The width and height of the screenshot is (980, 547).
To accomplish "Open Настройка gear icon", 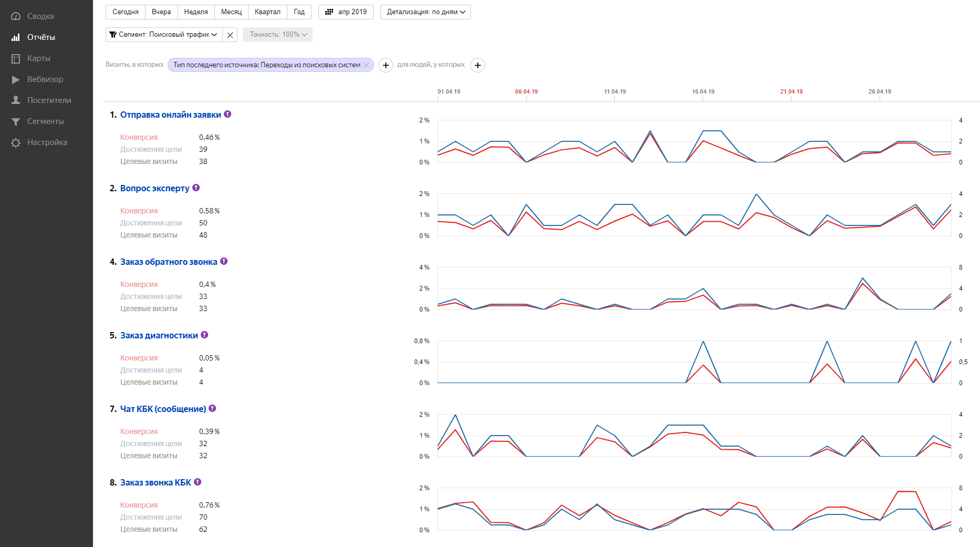I will pyautogui.click(x=16, y=142).
